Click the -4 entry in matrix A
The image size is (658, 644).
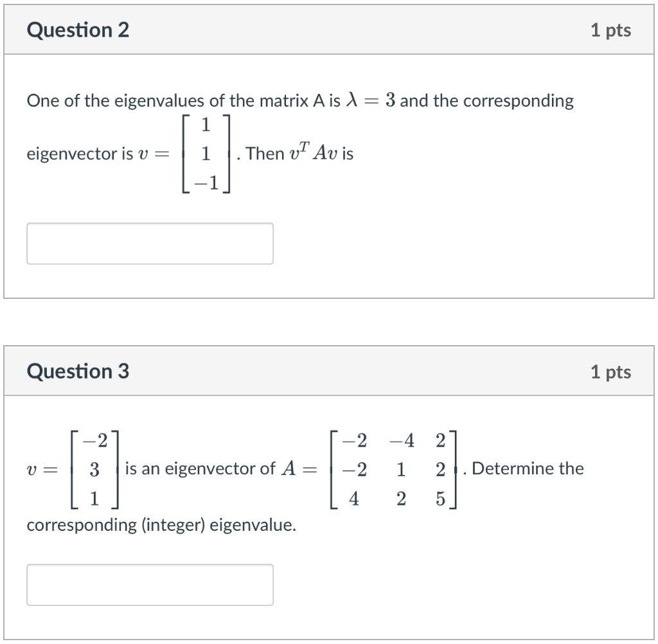[x=402, y=441]
